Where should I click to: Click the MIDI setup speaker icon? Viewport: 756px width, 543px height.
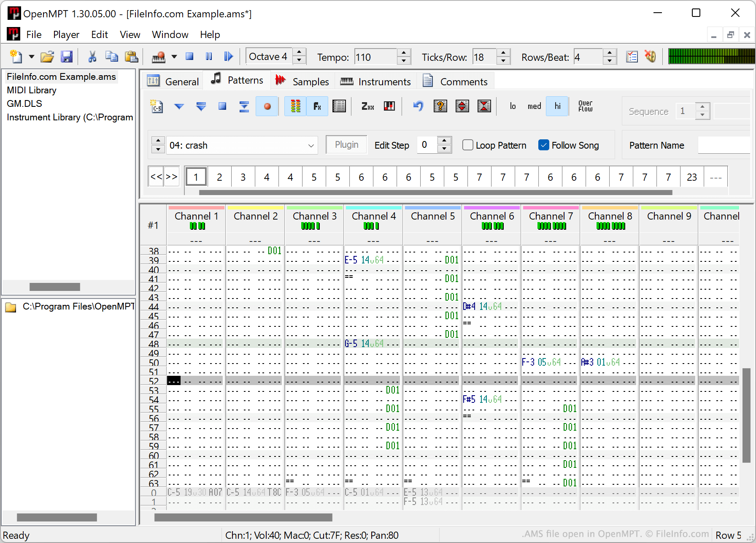click(651, 57)
